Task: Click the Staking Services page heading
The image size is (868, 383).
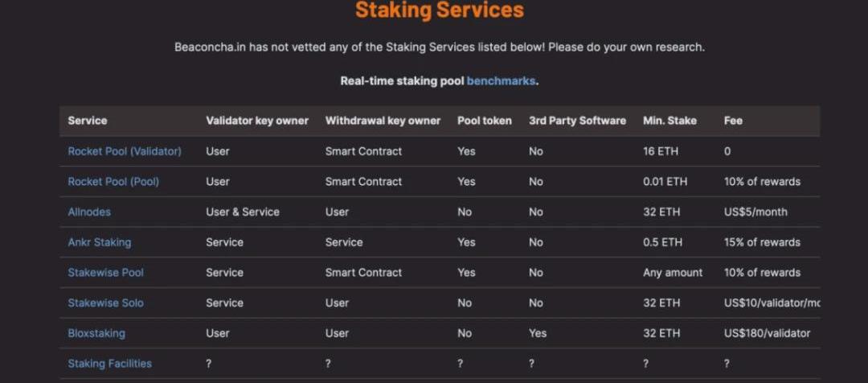Action: [439, 10]
